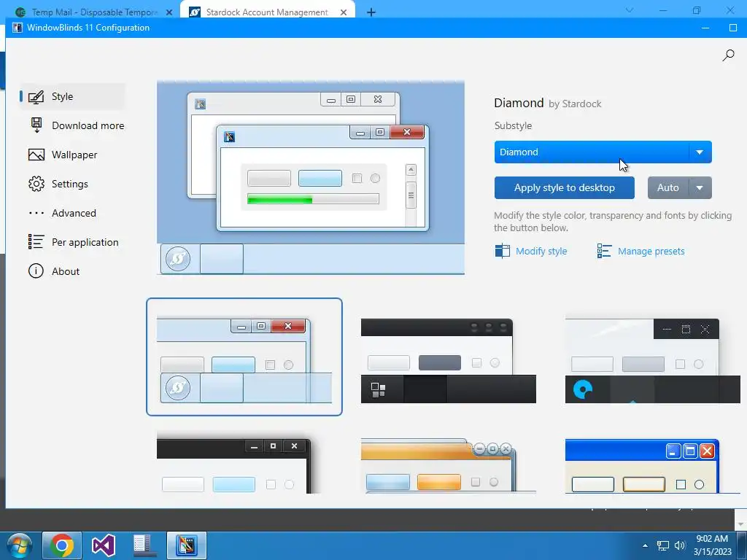This screenshot has height=560, width=747.
Task: Close the Temp Mail tab
Action: [169, 12]
